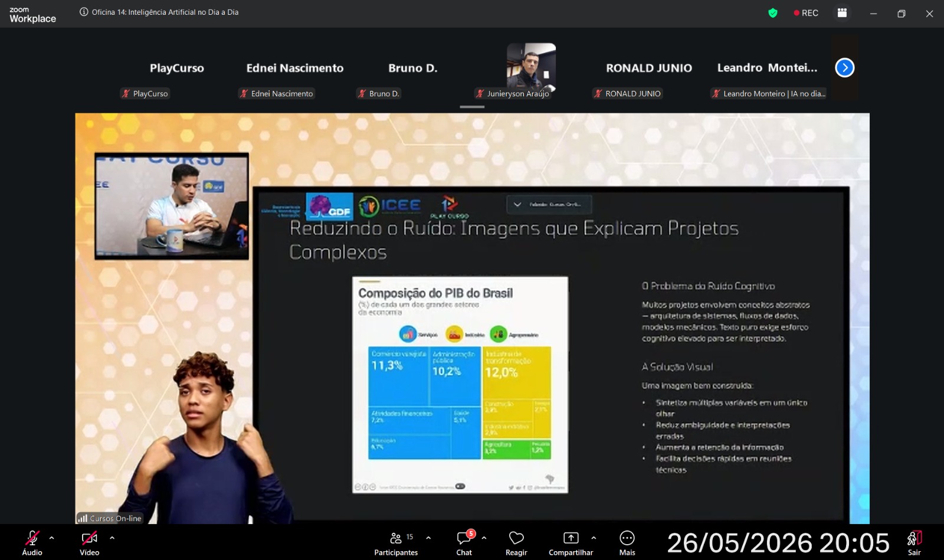Image resolution: width=944 pixels, height=560 pixels.
Task: Expand the audio options arrow
Action: (51, 538)
